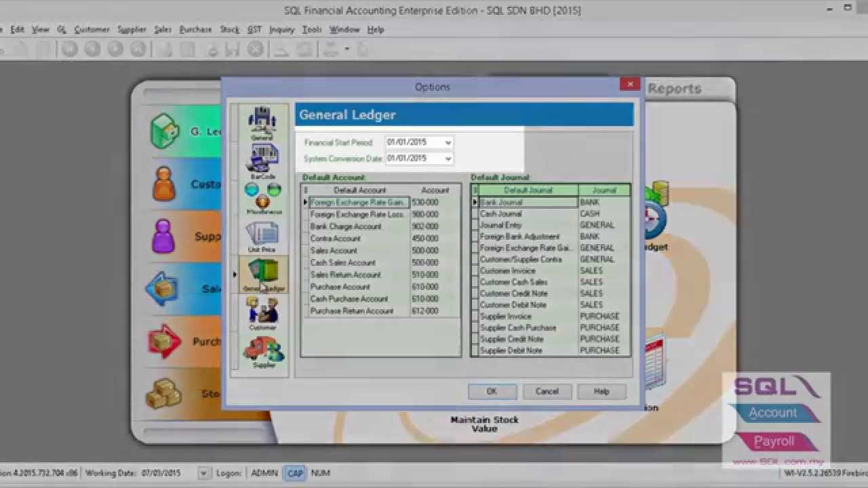This screenshot has width=868, height=488.
Task: Click the Account column header
Action: (435, 190)
